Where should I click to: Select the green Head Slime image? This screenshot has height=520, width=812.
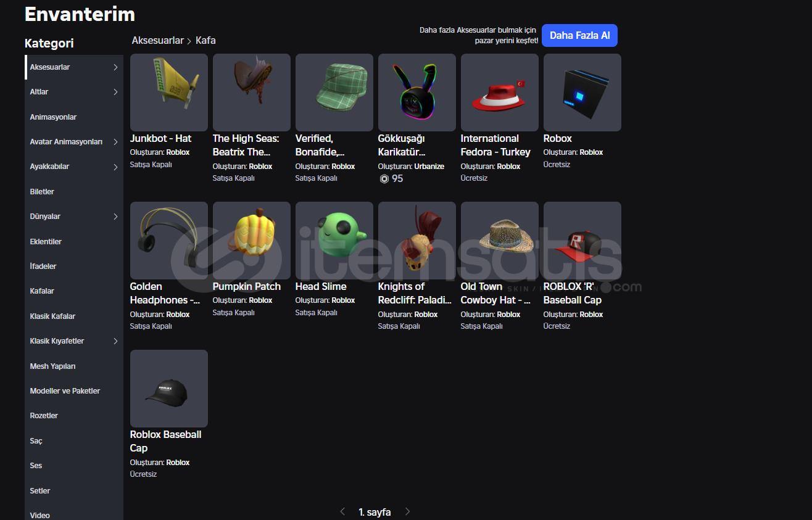pos(334,241)
